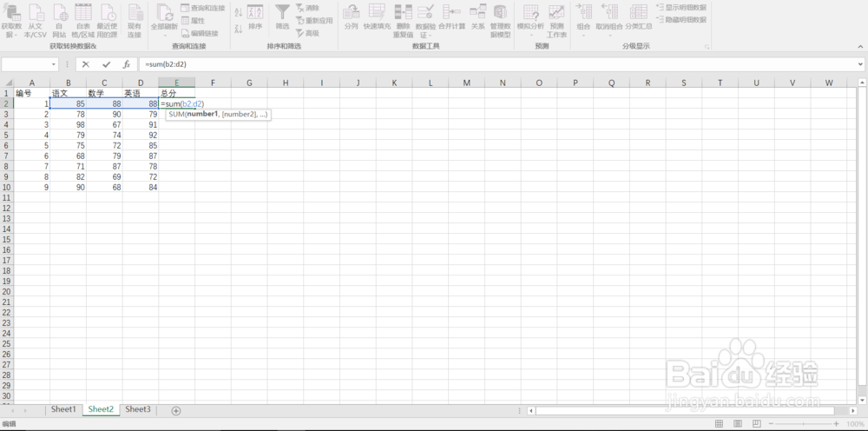The height and width of the screenshot is (431, 868).
Task: Open the 从文本/CSV import tool
Action: [x=36, y=21]
